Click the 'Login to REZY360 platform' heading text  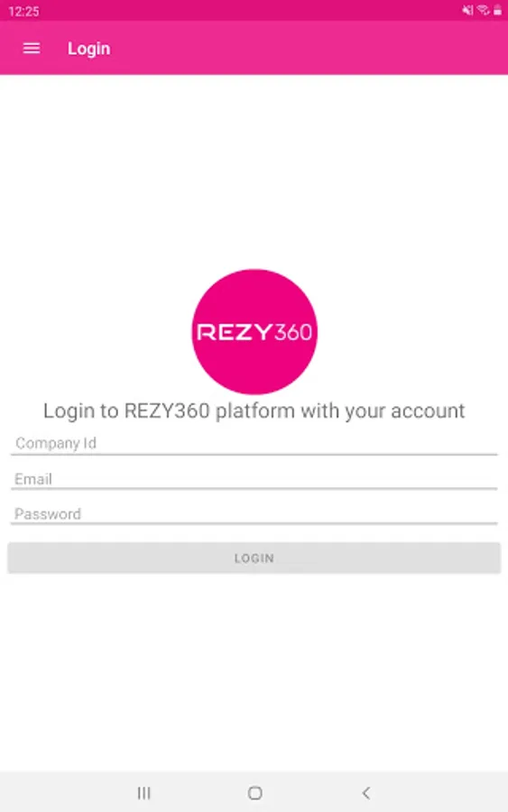click(254, 411)
